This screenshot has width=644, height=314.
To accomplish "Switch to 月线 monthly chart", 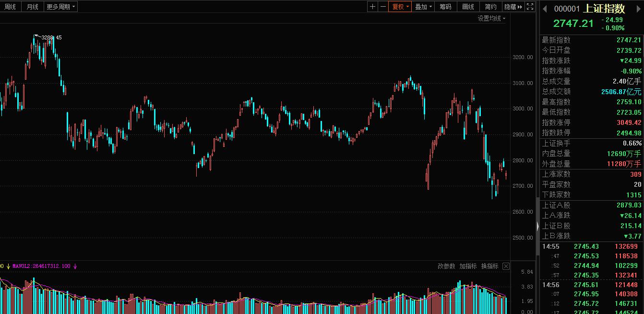I will (x=33, y=7).
